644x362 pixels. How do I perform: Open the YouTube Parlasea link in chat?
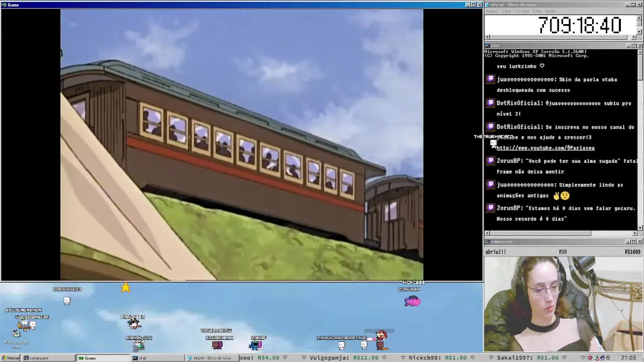point(545,148)
